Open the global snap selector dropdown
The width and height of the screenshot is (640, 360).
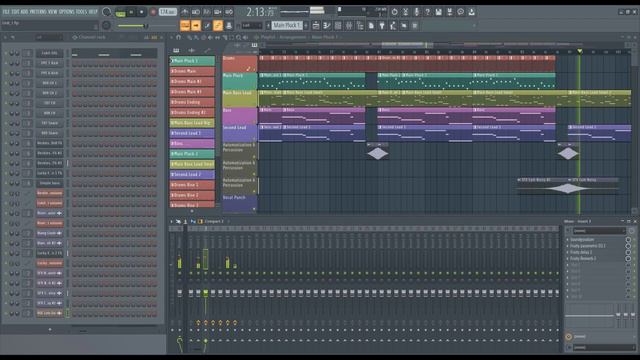251,26
